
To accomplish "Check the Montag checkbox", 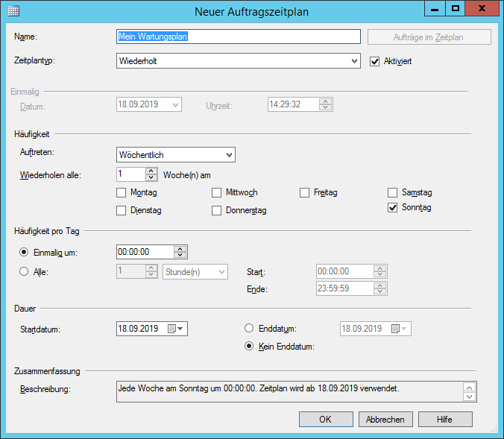I will [122, 192].
